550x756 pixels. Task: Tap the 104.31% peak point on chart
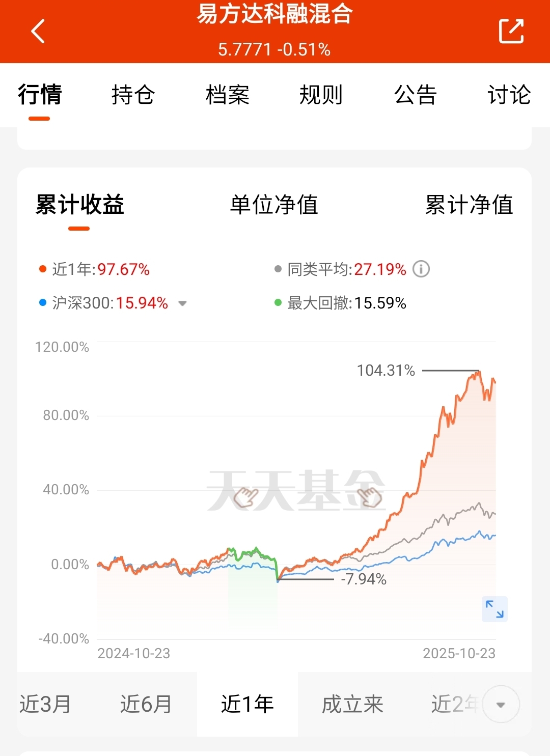pyautogui.click(x=479, y=371)
